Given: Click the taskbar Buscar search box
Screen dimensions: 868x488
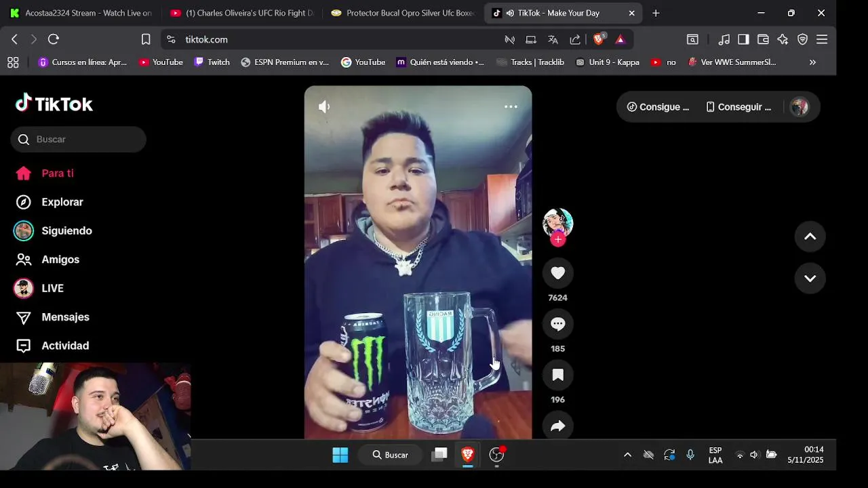Looking at the screenshot, I should [x=391, y=455].
